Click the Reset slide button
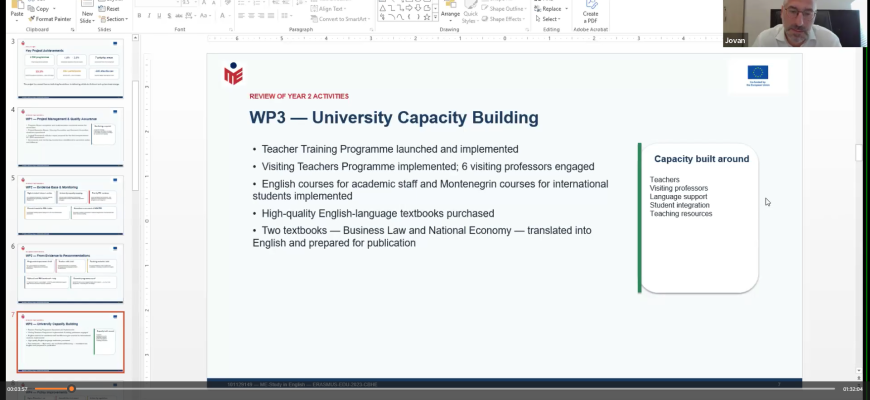870x400 pixels. (x=109, y=9)
